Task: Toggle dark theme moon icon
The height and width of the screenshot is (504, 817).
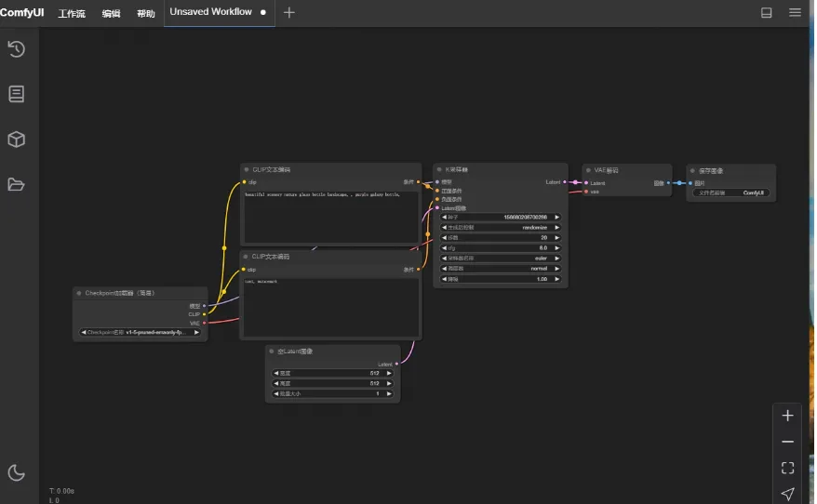Action: pos(16,472)
